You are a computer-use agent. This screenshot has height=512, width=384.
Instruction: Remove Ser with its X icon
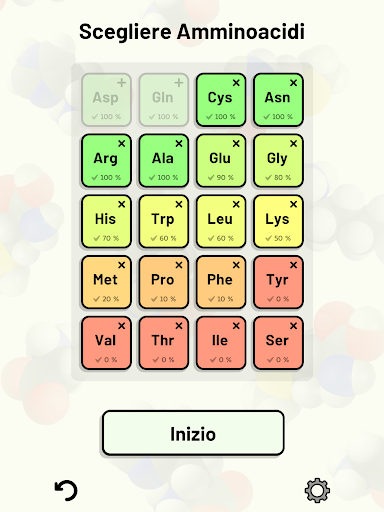(x=293, y=326)
